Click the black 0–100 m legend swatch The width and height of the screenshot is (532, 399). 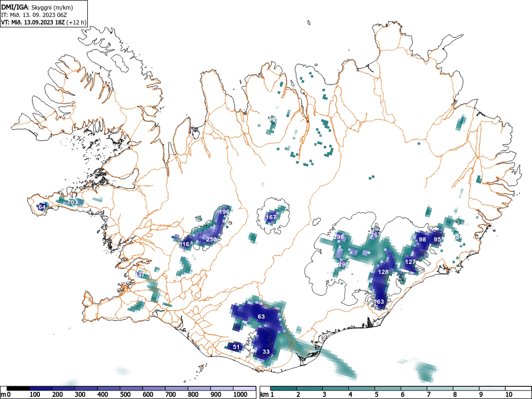point(18,388)
